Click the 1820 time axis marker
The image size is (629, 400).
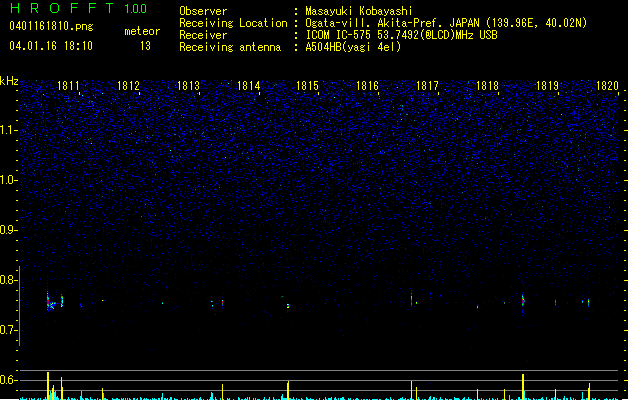[x=607, y=86]
